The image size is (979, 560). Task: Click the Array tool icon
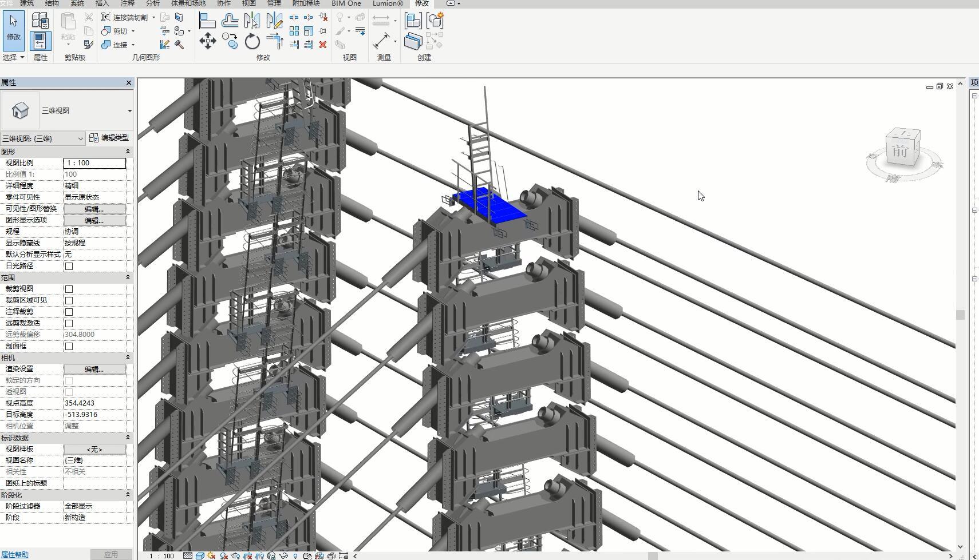point(294,31)
